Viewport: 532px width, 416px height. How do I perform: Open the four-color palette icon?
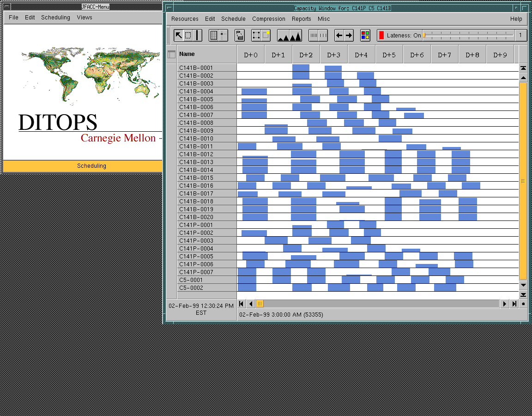(365, 35)
